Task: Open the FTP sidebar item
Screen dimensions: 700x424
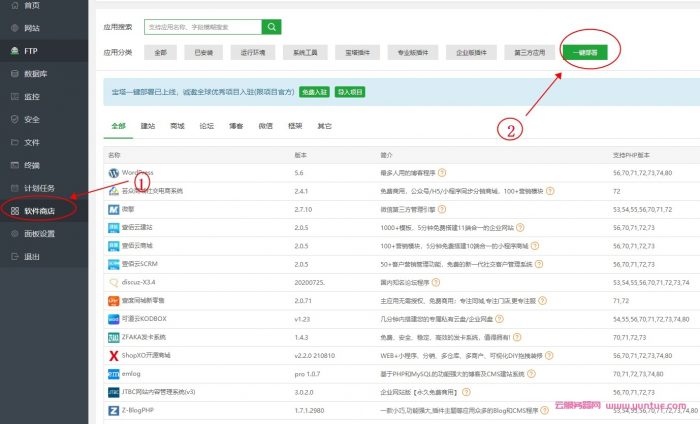Action: (33, 50)
